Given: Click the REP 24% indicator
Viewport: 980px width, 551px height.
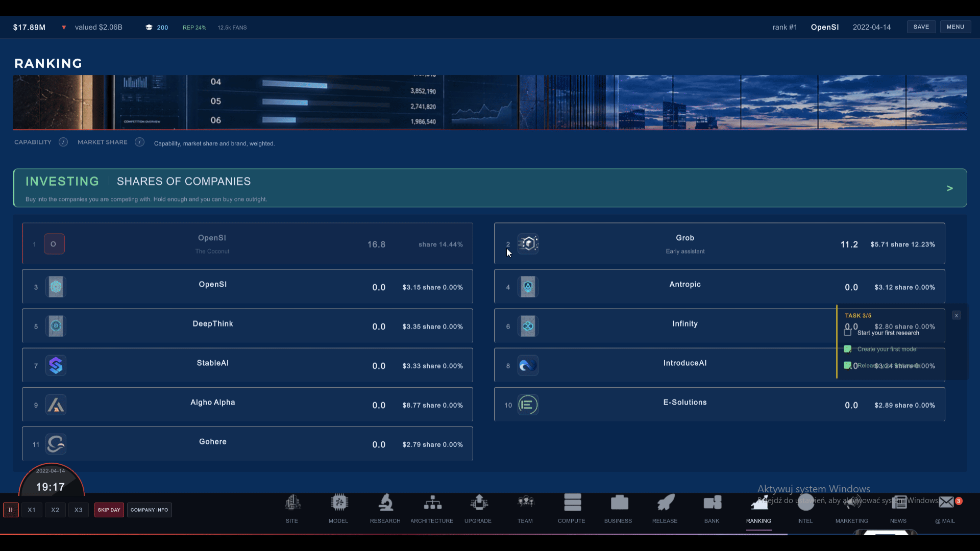Looking at the screenshot, I should 194,28.
